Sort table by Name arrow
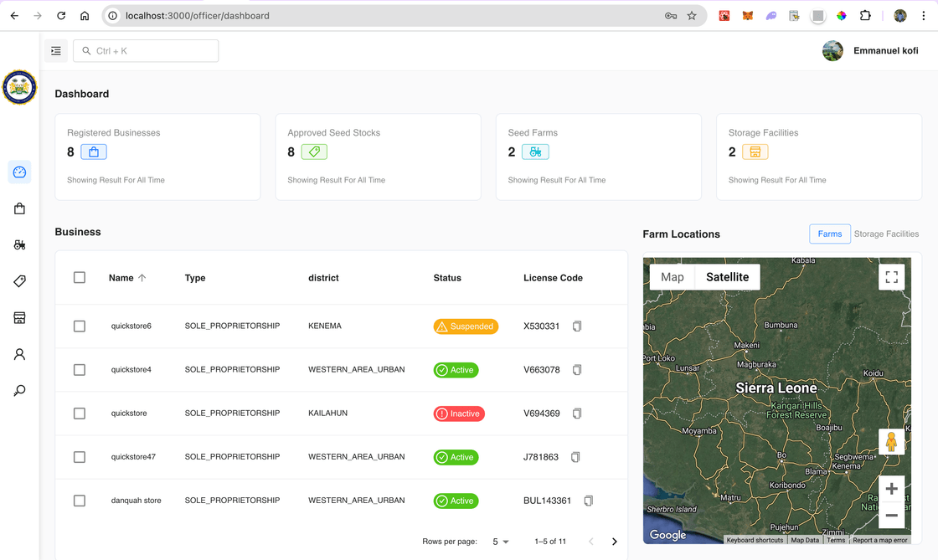The width and height of the screenshot is (938, 560). tap(142, 278)
